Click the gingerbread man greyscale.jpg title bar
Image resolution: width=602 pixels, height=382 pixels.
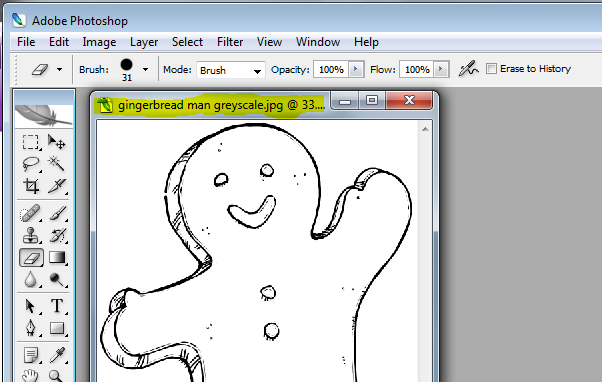click(x=222, y=105)
